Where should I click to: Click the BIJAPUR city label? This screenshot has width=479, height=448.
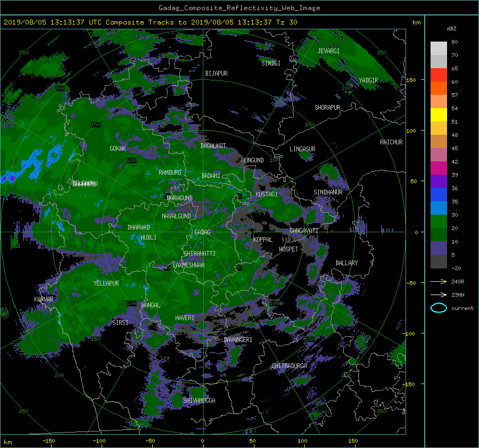point(216,74)
